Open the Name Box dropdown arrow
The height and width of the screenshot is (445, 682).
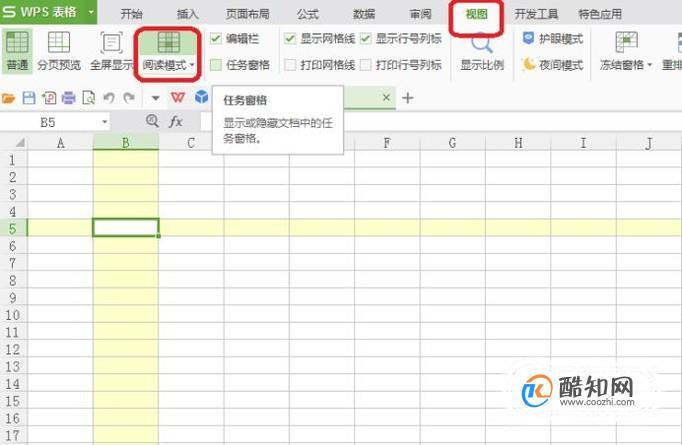click(104, 122)
